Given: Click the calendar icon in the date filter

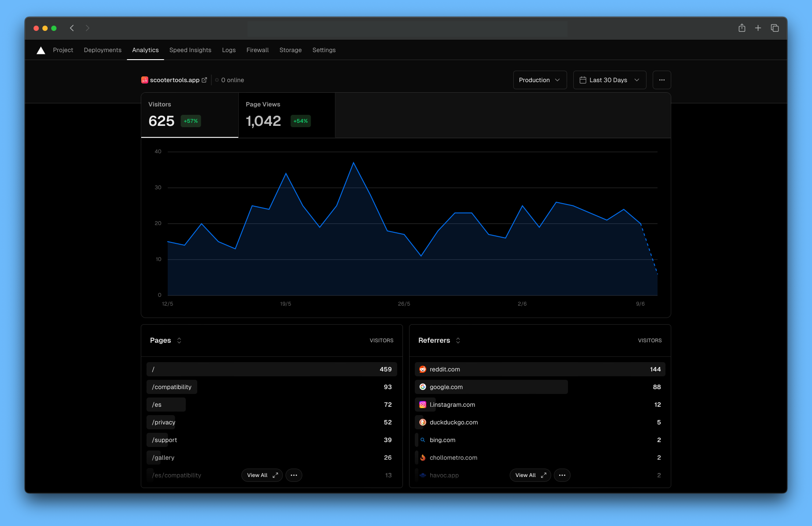Looking at the screenshot, I should (583, 80).
